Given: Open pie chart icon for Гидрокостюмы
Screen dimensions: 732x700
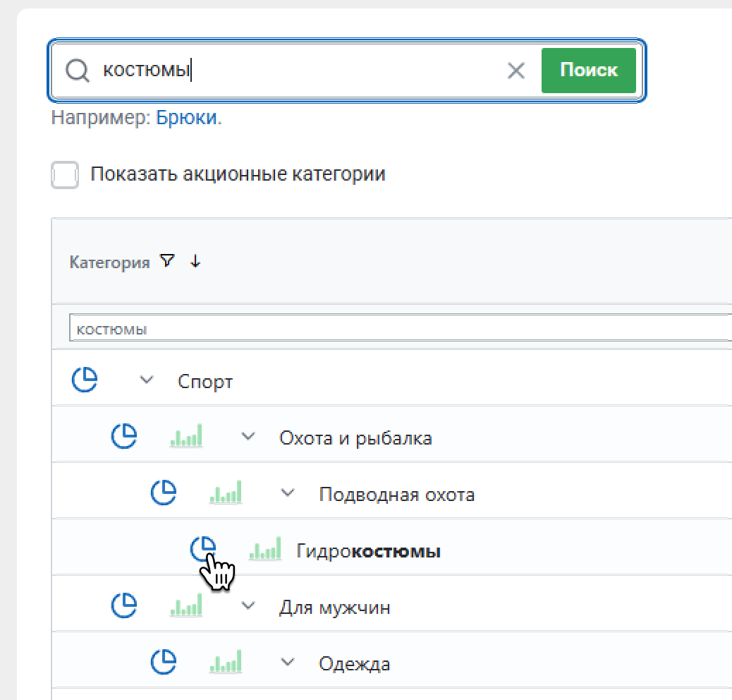Looking at the screenshot, I should (x=203, y=549).
